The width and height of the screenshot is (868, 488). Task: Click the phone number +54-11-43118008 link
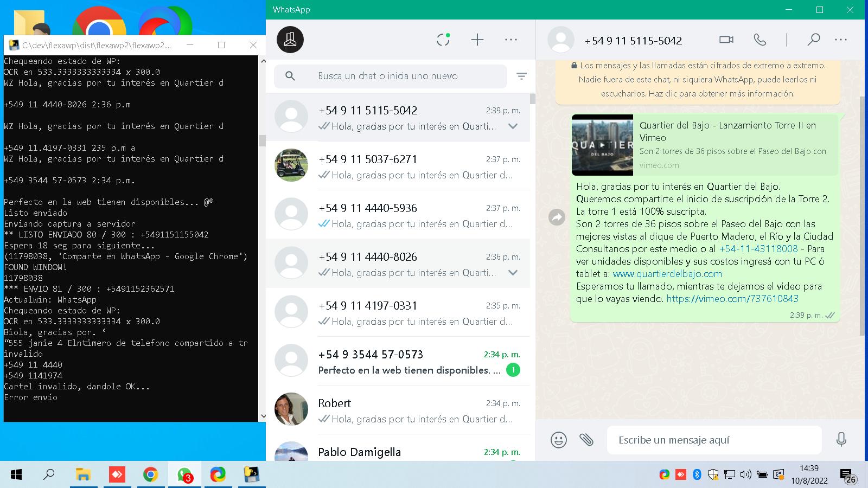click(x=758, y=249)
